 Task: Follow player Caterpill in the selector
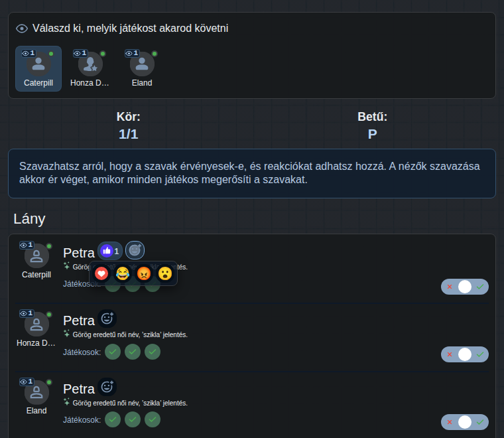tap(38, 69)
